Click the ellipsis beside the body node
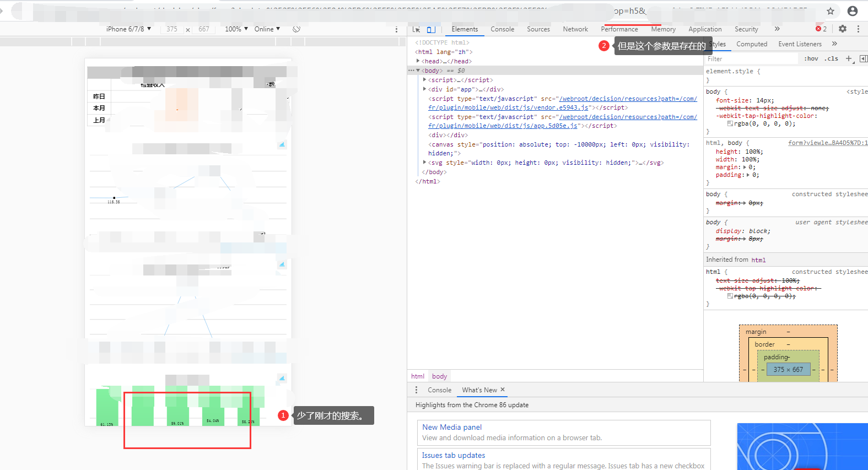The image size is (868, 470). (411, 71)
